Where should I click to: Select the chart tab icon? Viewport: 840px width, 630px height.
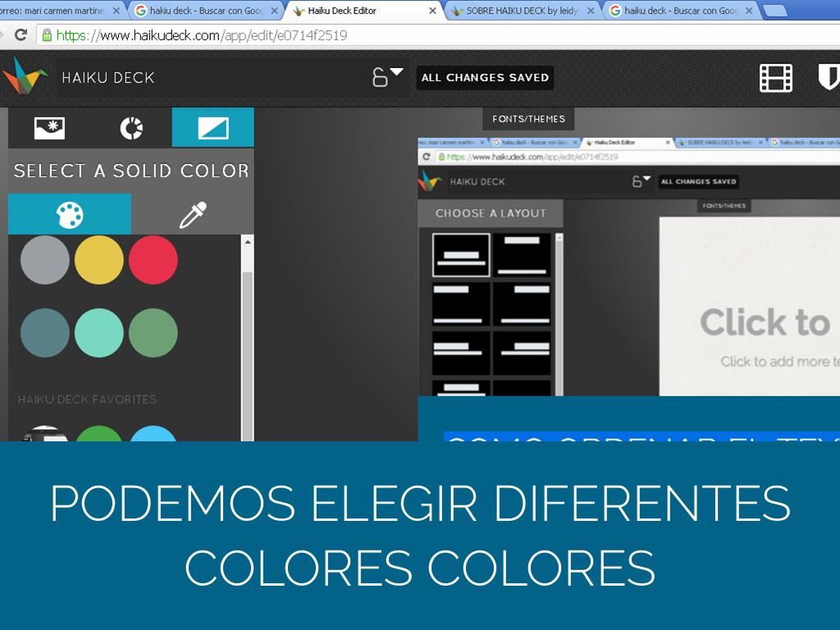(x=131, y=128)
